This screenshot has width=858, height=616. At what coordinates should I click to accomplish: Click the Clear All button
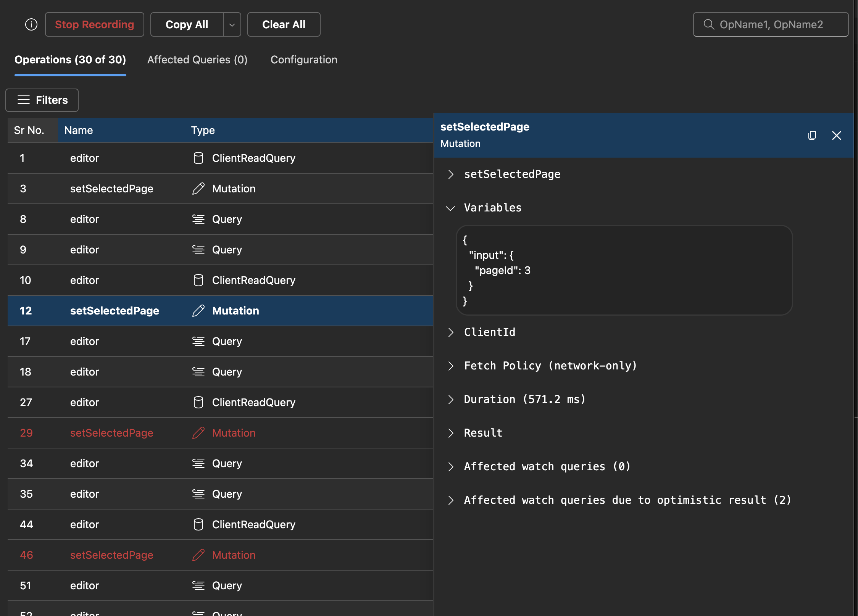pos(284,24)
